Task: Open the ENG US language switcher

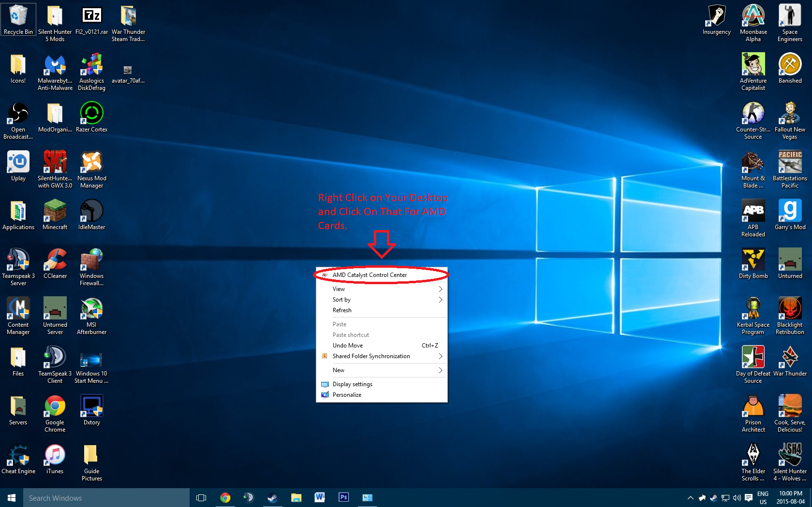Action: coord(763,498)
